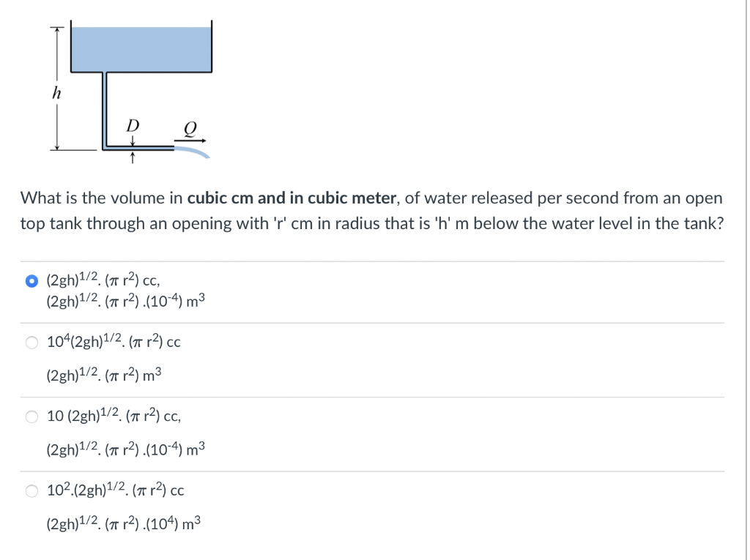Image resolution: width=750 pixels, height=560 pixels.
Task: Click the (2gh)¹ᐟ². (π r²) .(10⁴) m³ expression
Action: click(x=123, y=522)
